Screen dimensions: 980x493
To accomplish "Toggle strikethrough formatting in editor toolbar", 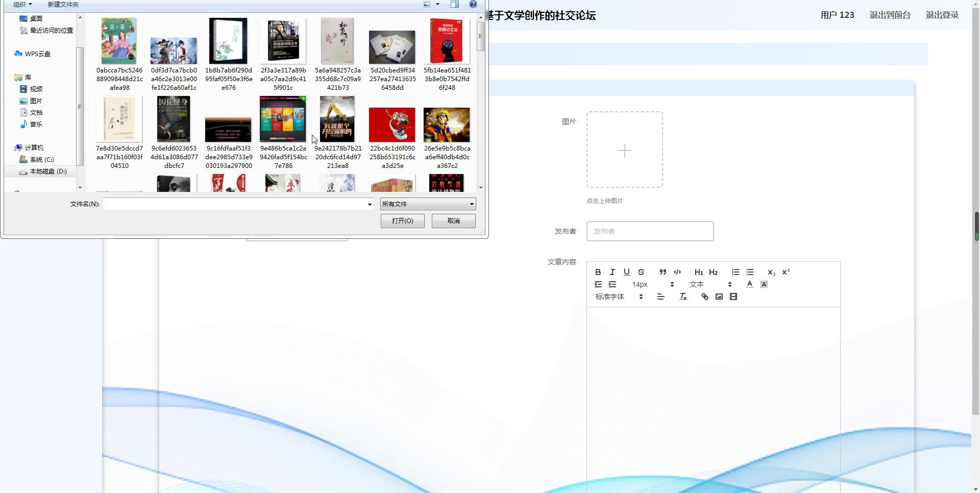I will (641, 272).
